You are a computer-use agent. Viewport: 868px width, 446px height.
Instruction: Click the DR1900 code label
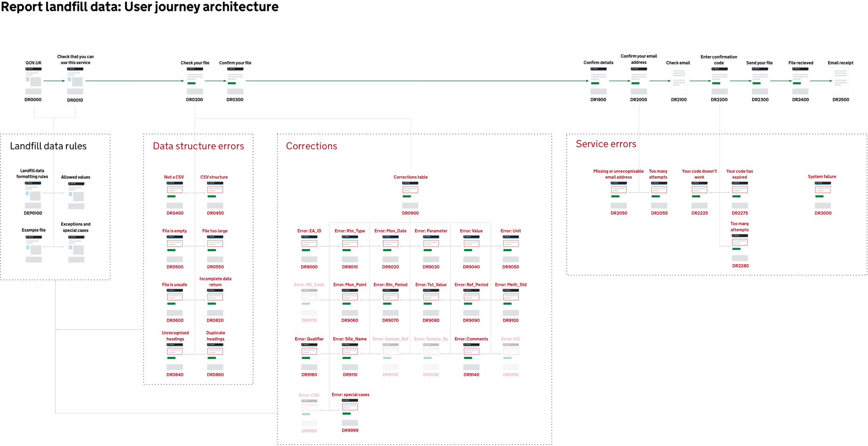(x=598, y=100)
